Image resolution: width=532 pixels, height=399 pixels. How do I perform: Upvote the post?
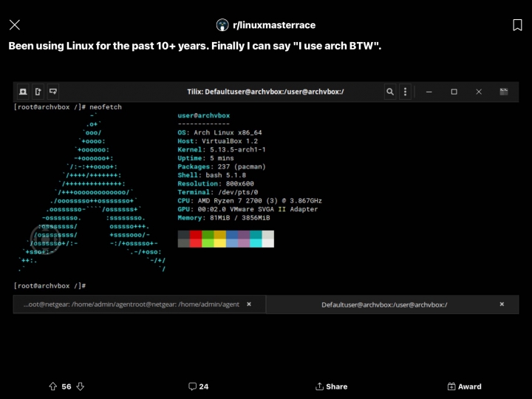click(x=53, y=386)
